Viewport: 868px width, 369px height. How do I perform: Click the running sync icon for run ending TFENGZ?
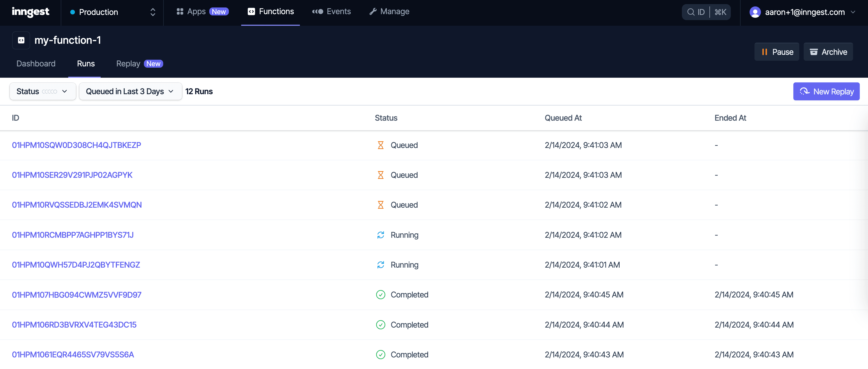coord(380,265)
